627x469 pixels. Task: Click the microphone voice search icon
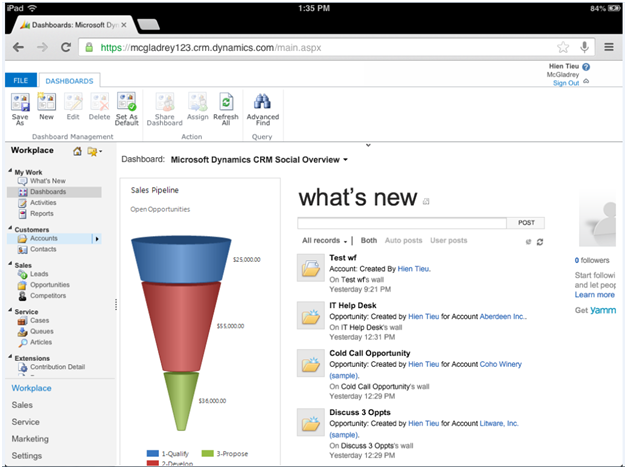tap(584, 47)
